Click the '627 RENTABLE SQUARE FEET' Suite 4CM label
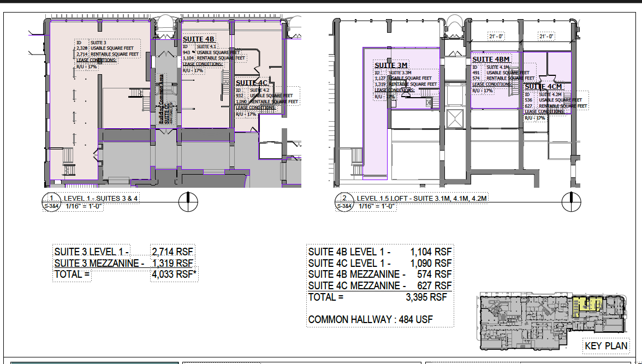Viewport: 642px width, 364px height. [556, 106]
